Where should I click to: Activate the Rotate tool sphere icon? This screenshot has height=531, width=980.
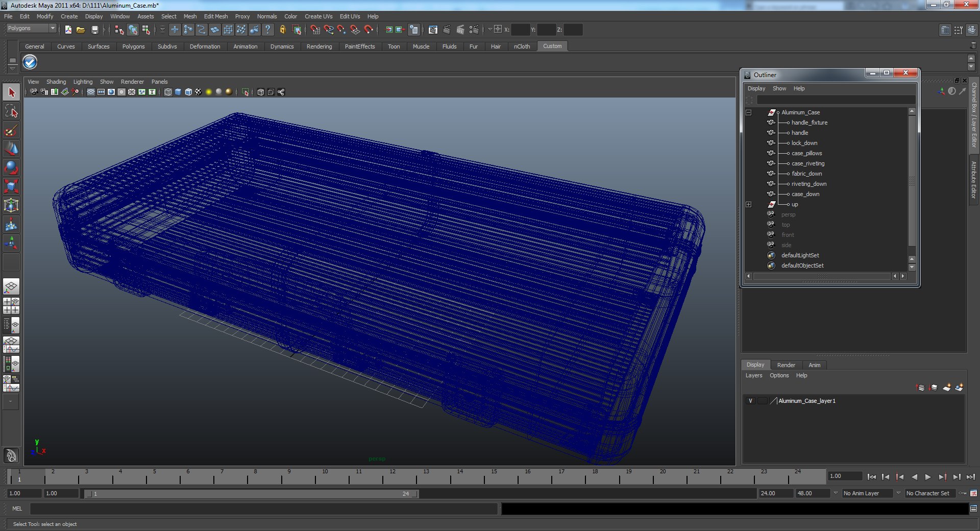[x=11, y=167]
